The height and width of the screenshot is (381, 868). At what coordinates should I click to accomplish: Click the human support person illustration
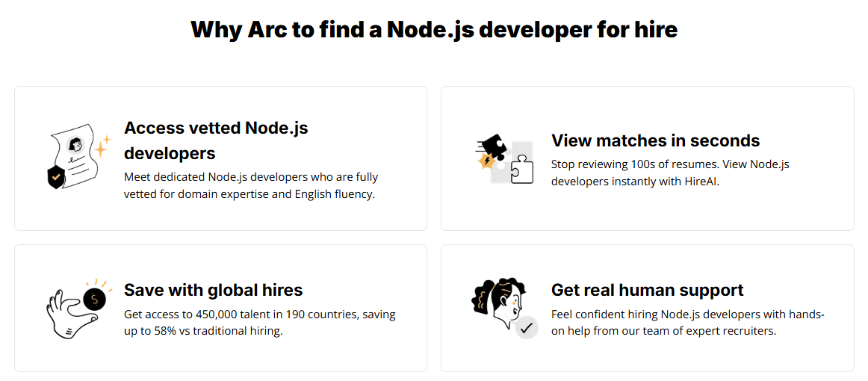click(x=499, y=304)
